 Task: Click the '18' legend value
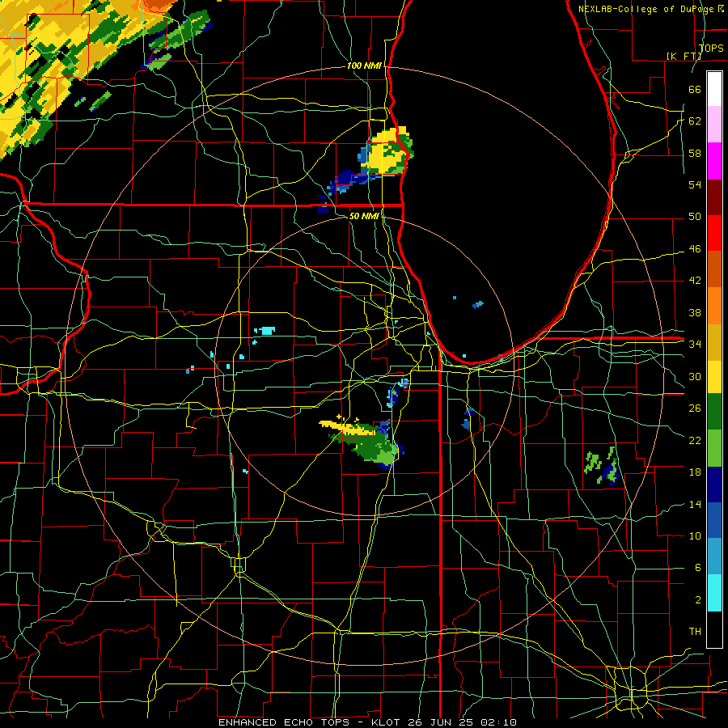[x=695, y=472]
